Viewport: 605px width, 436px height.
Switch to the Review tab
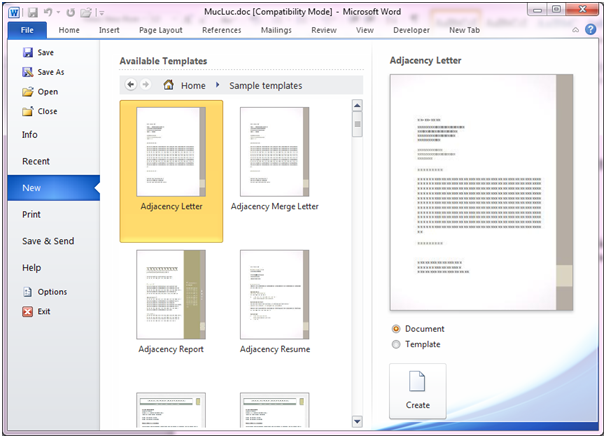[x=324, y=30]
